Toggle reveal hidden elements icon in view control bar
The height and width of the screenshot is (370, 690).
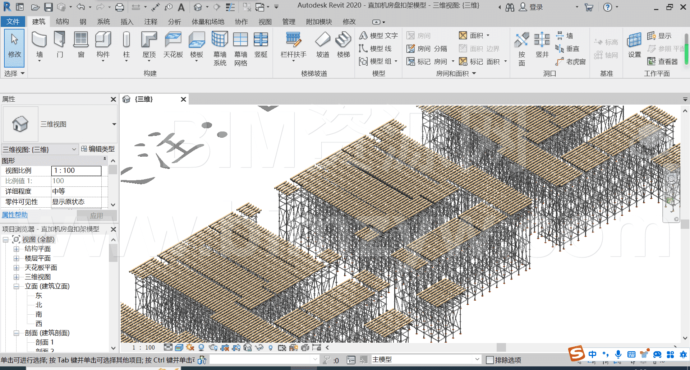[271, 348]
